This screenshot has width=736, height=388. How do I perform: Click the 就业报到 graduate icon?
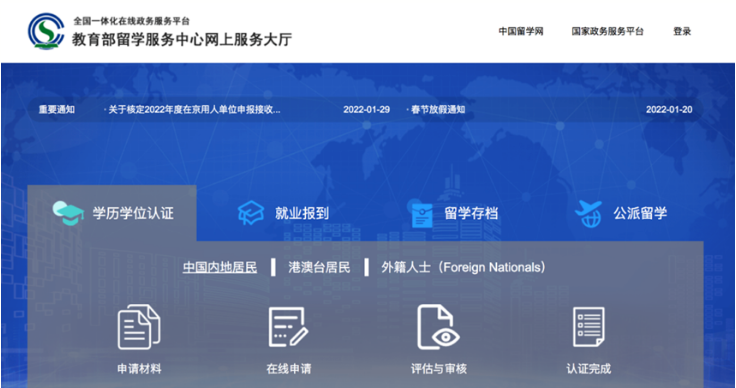tap(251, 213)
